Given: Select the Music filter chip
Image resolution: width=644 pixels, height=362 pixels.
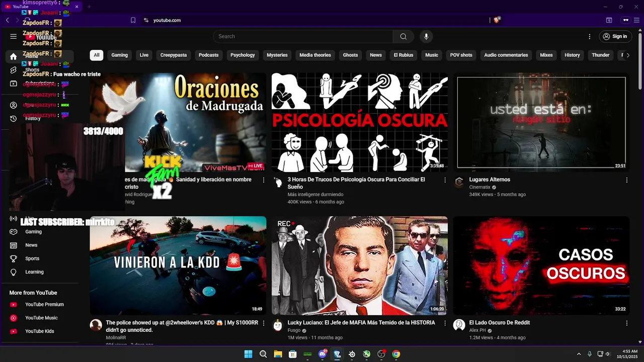Looking at the screenshot, I should 432,55.
